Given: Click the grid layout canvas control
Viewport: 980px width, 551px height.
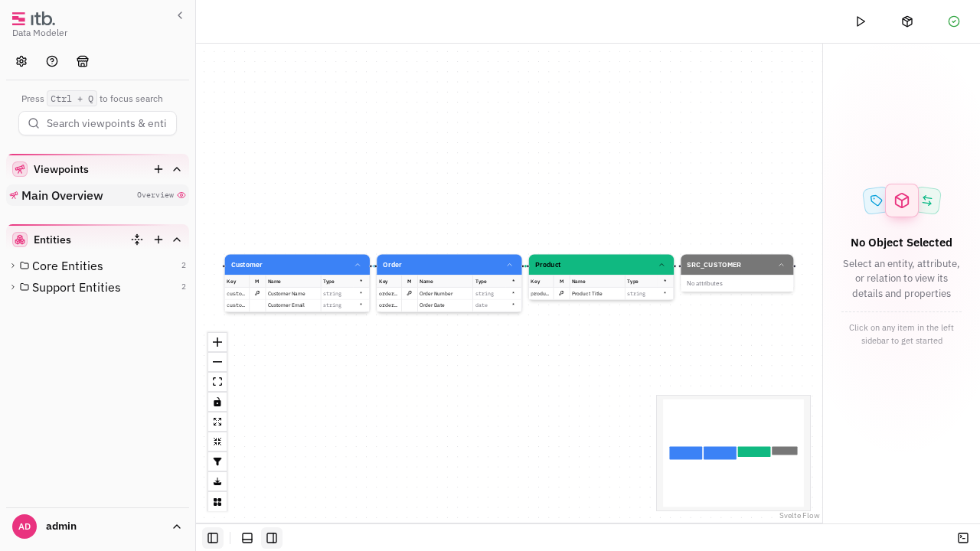Looking at the screenshot, I should pos(217,501).
